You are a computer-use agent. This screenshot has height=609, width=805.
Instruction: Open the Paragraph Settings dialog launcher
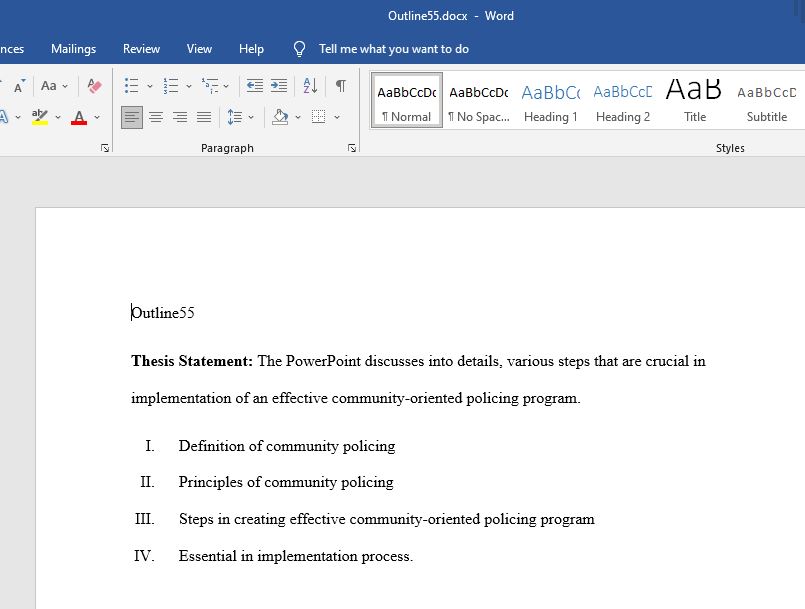[x=352, y=148]
